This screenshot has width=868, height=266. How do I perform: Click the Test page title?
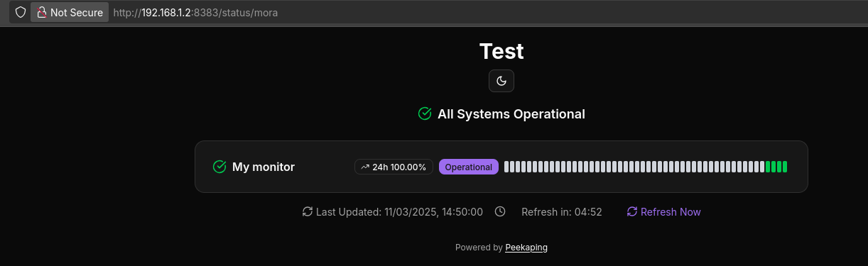(x=501, y=51)
